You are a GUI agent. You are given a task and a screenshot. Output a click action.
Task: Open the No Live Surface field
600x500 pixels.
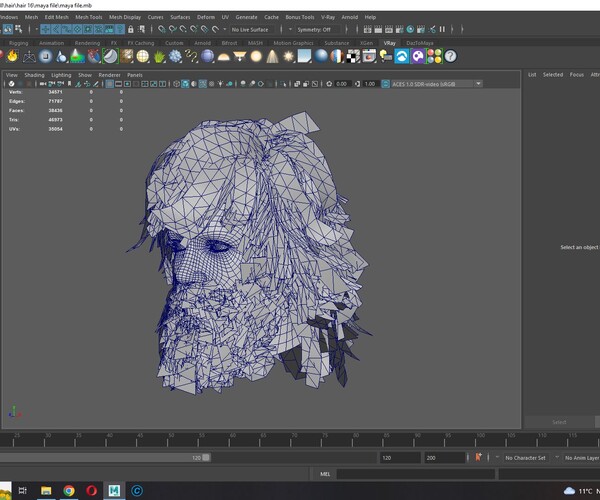[253, 29]
